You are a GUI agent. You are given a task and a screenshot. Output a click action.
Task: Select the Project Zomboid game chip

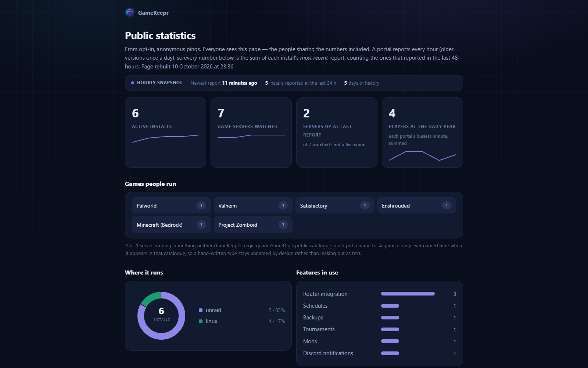click(253, 225)
